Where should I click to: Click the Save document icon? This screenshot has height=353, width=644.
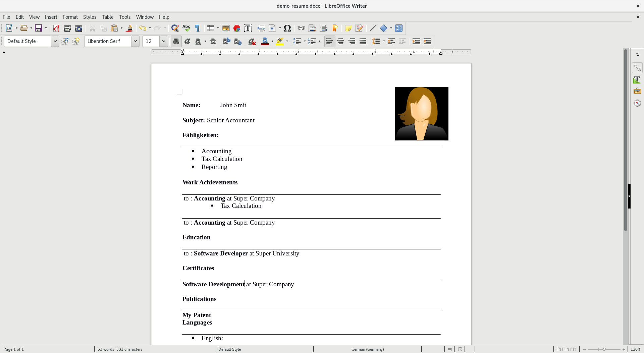pyautogui.click(x=39, y=28)
